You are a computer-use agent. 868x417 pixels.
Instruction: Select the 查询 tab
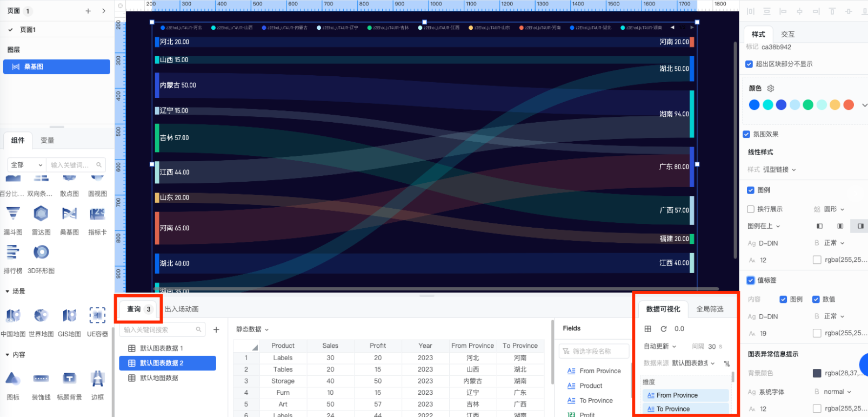point(139,309)
